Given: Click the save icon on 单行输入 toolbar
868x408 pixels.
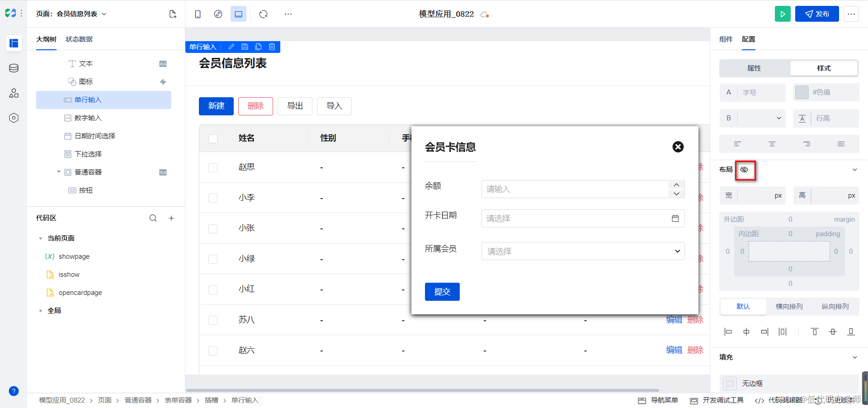Looking at the screenshot, I should [x=245, y=47].
